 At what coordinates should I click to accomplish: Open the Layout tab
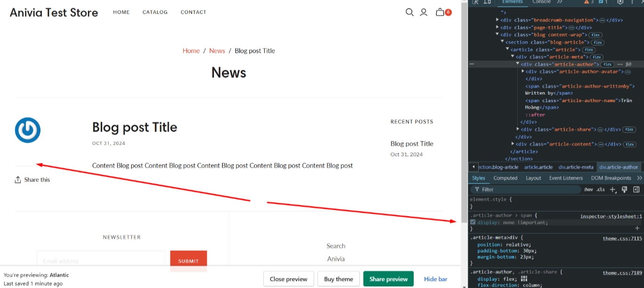[x=533, y=178]
